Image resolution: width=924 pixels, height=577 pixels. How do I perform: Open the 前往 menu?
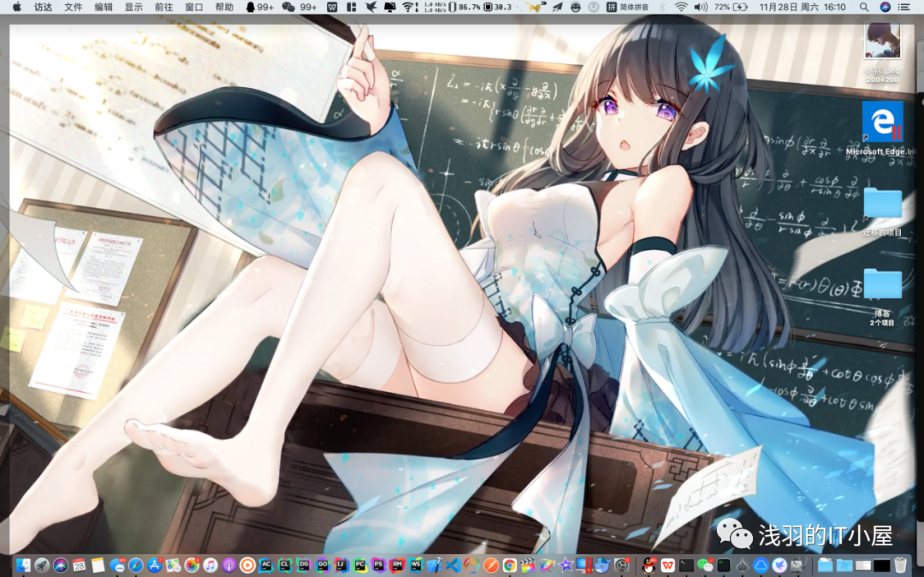[x=163, y=7]
